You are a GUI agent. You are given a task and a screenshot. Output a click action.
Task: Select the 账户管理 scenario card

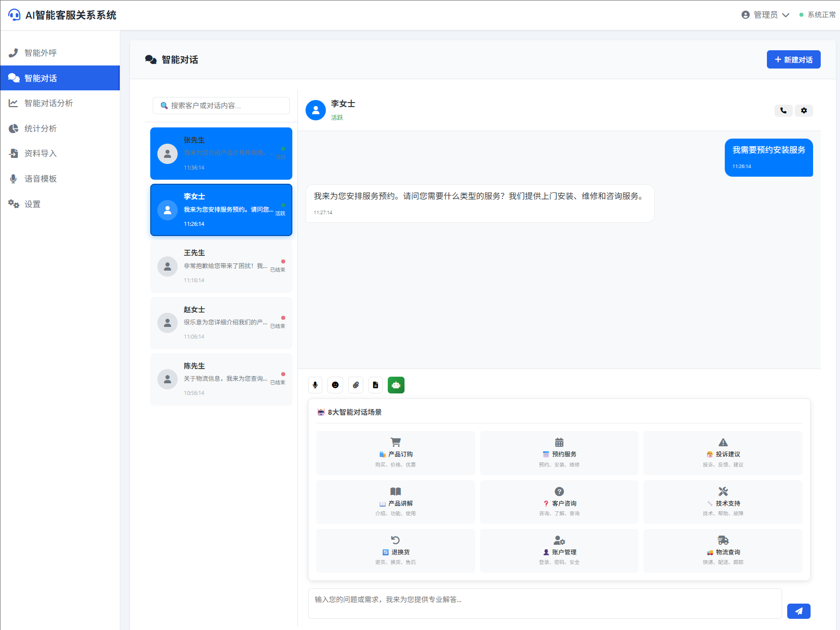coord(559,551)
